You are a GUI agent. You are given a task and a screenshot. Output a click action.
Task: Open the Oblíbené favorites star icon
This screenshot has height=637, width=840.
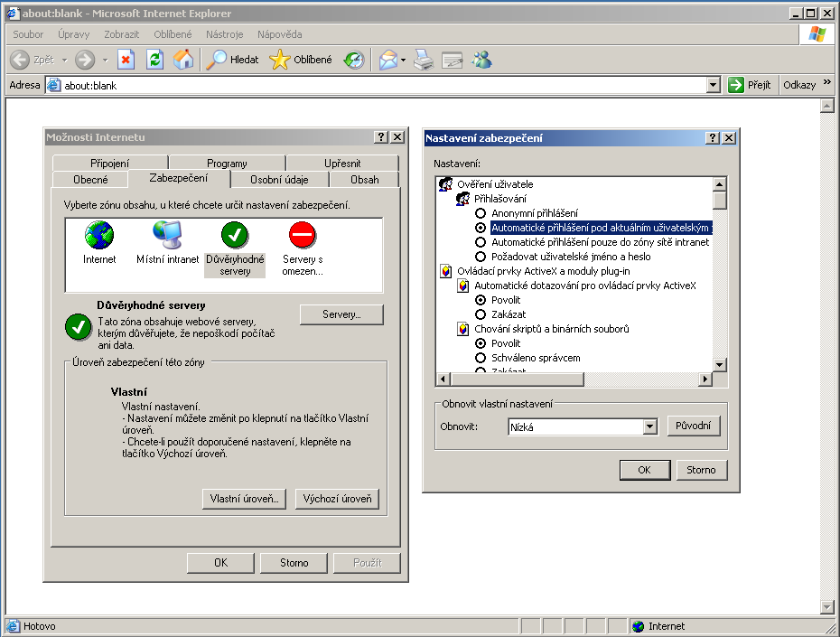point(280,60)
